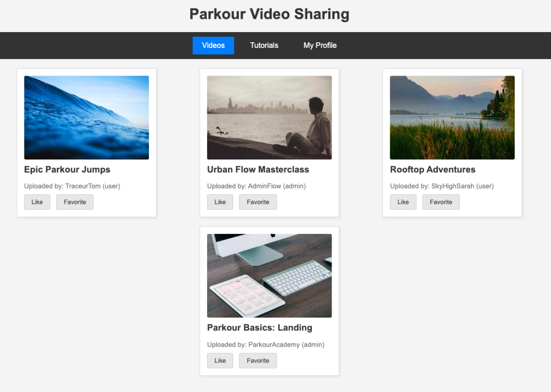This screenshot has height=392, width=551.
Task: Click the Epic Parkour Jumps title
Action: [x=67, y=170]
